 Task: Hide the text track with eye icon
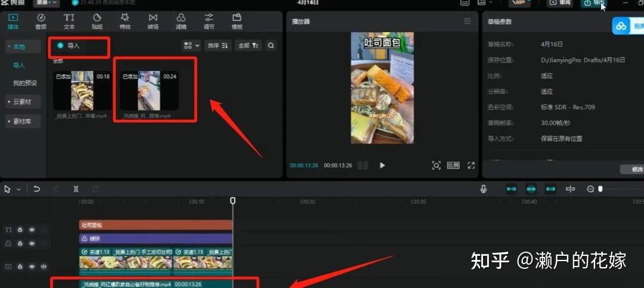click(x=32, y=230)
